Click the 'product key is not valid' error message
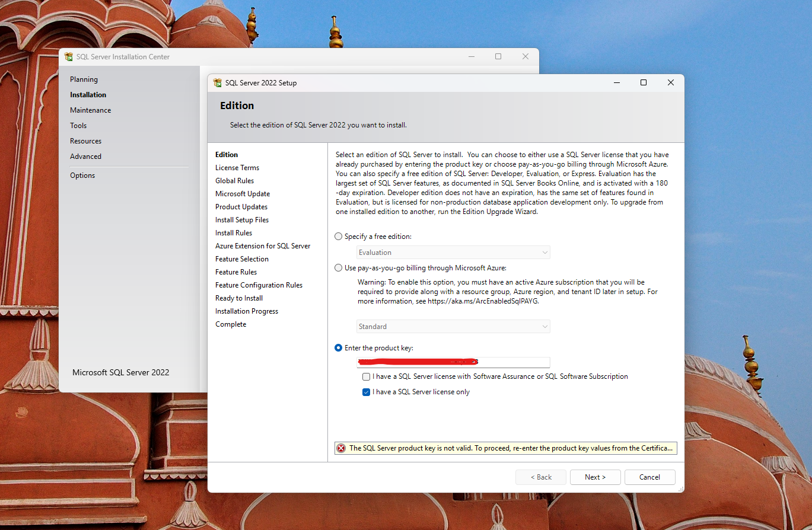This screenshot has height=530, width=812. point(511,448)
